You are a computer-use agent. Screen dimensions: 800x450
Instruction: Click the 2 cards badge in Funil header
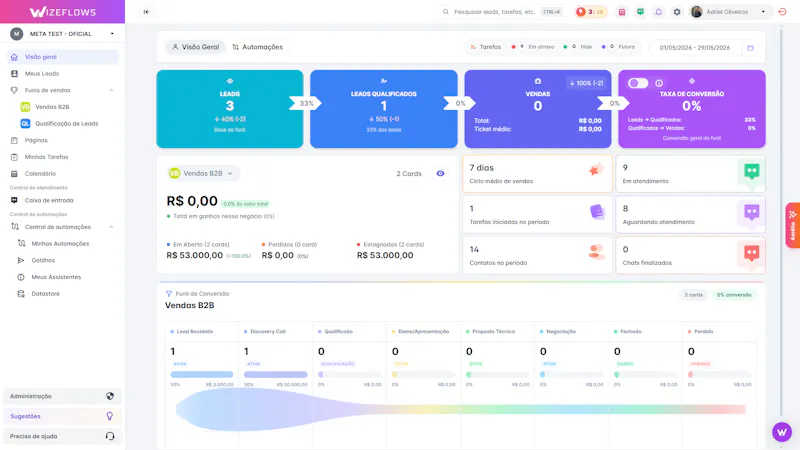693,295
